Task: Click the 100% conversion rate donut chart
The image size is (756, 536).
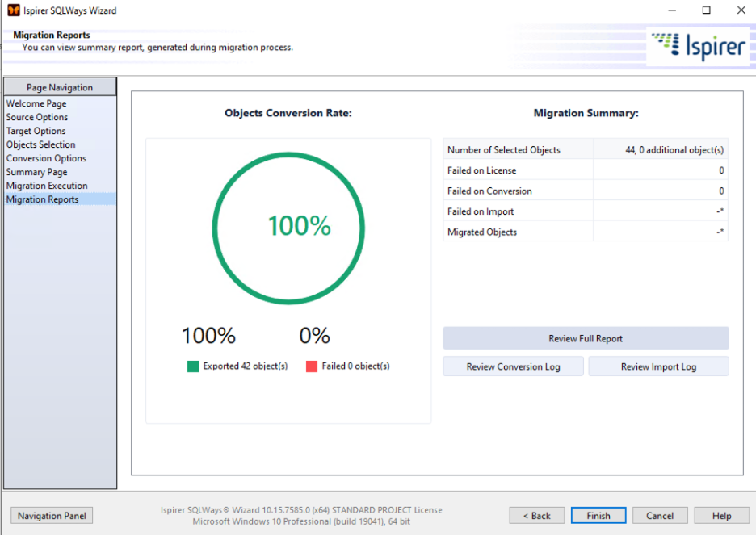Action: coord(288,227)
